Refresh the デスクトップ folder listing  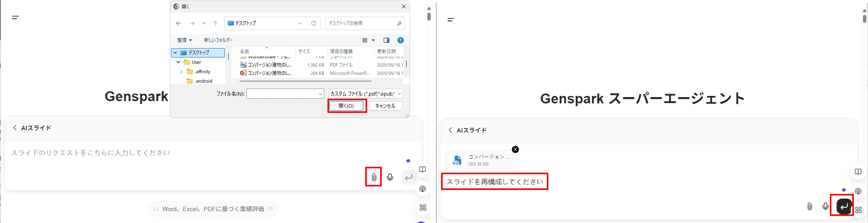[314, 23]
